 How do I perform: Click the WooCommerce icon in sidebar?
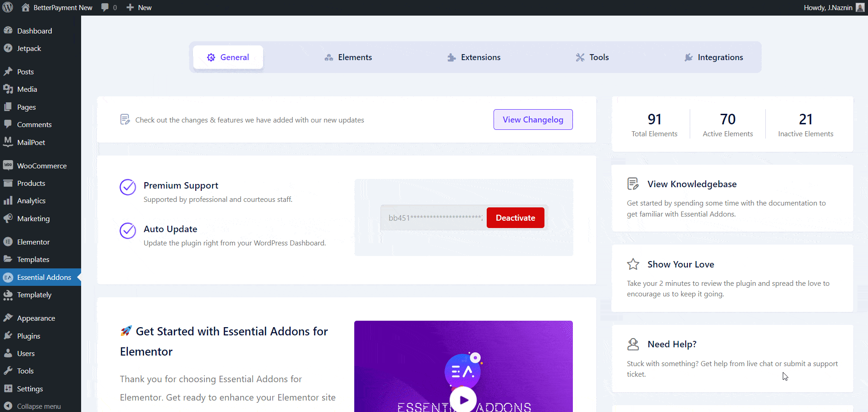(8, 165)
